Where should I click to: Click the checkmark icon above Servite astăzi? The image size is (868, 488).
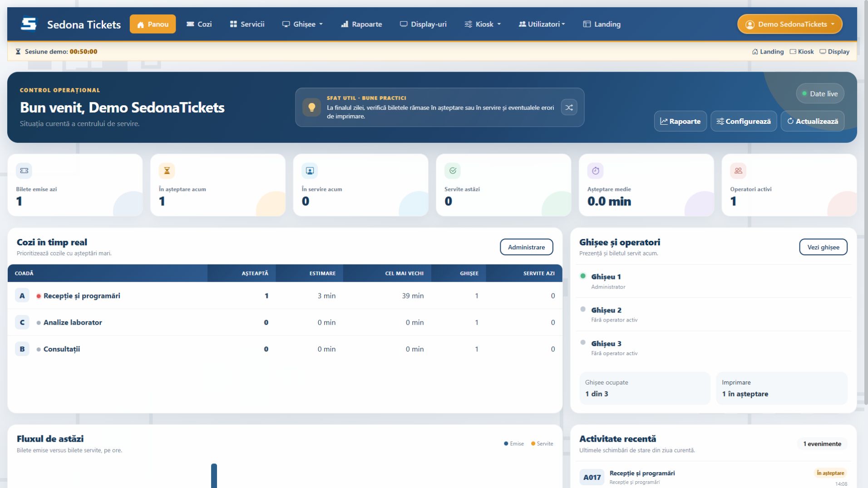point(453,171)
